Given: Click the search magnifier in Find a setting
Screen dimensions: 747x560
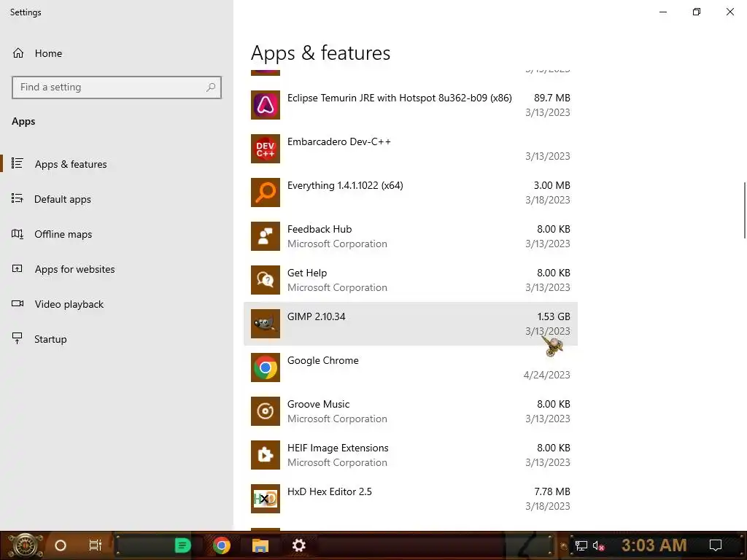Looking at the screenshot, I should coord(211,87).
